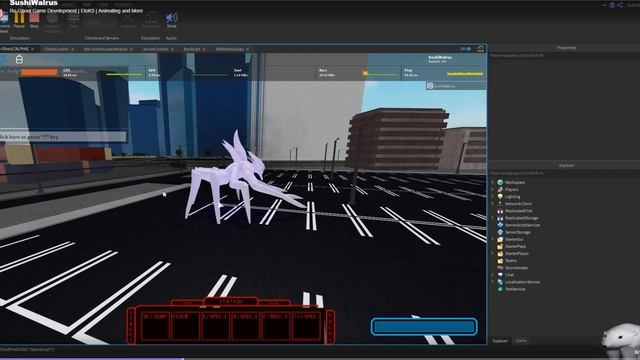640x360 pixels.
Task: Click the Chat bubble icon in Explorer
Action: (500, 275)
